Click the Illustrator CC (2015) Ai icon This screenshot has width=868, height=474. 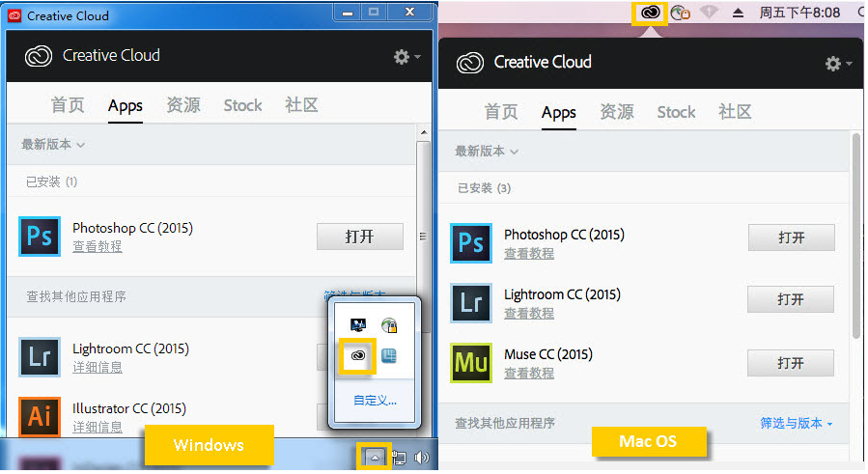[40, 416]
